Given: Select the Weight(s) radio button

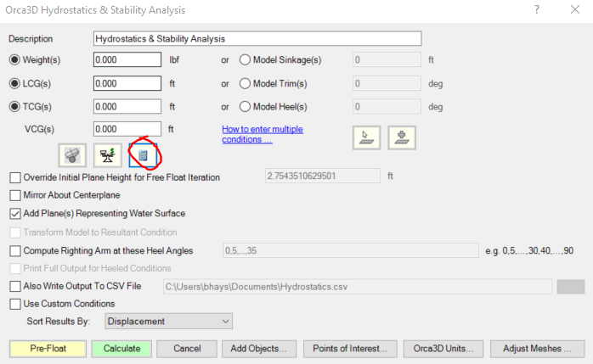Looking at the screenshot, I should pyautogui.click(x=14, y=59).
